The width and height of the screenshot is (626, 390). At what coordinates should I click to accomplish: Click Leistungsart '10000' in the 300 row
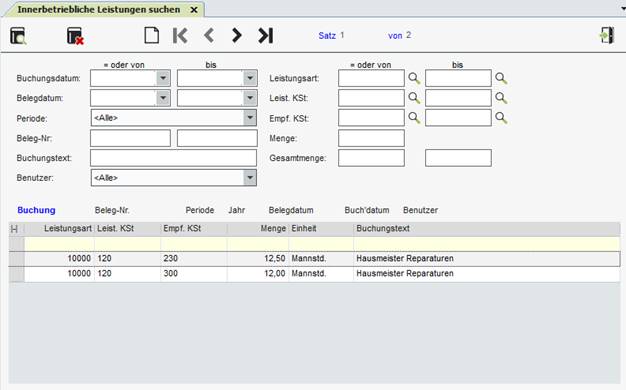point(59,274)
